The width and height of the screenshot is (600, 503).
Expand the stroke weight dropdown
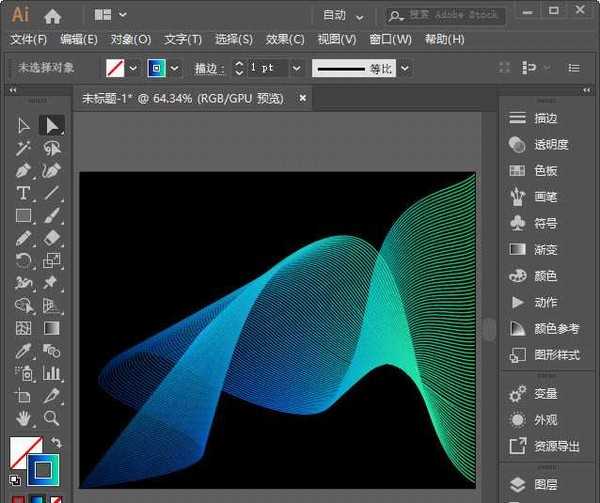pyautogui.click(x=296, y=68)
